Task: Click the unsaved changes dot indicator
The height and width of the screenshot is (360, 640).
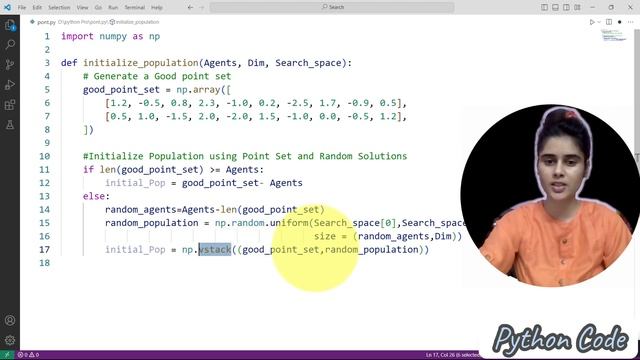Action: point(620,22)
